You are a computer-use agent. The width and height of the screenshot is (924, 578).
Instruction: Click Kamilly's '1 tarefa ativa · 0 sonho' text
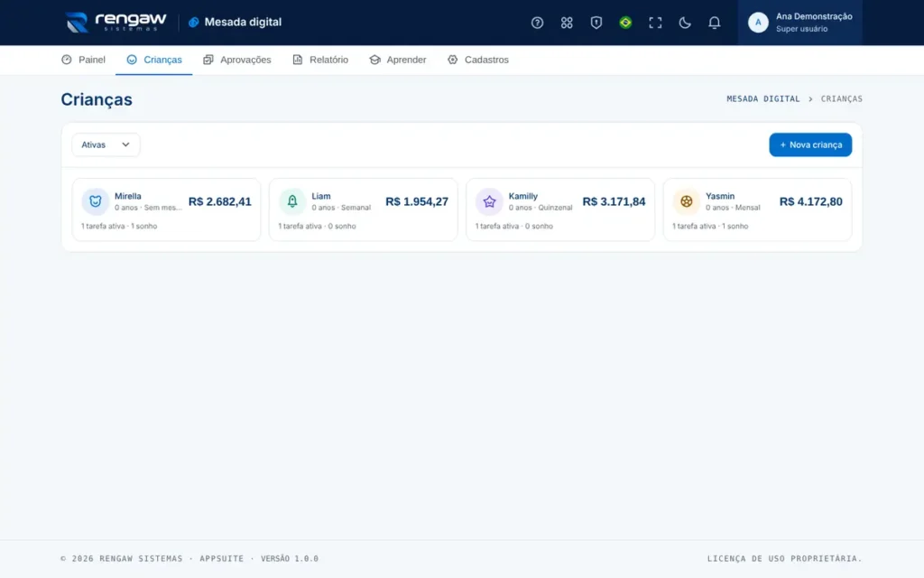(513, 226)
